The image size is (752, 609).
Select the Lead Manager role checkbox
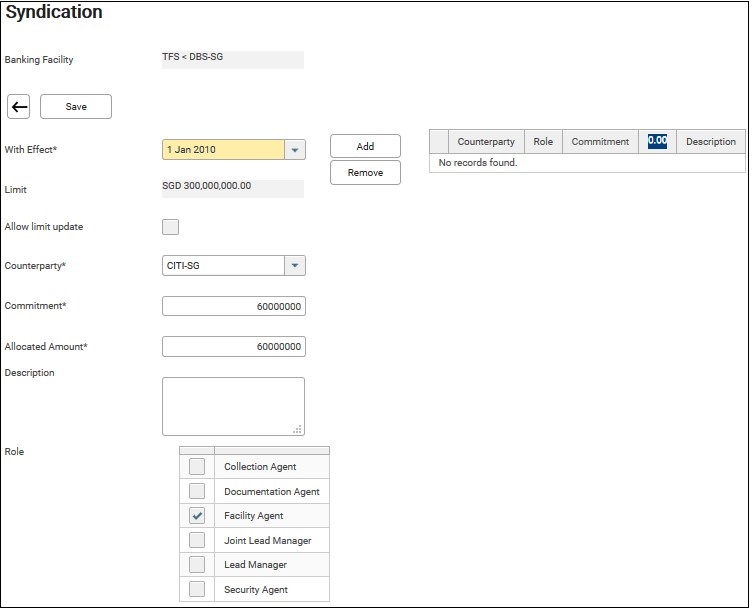point(197,565)
